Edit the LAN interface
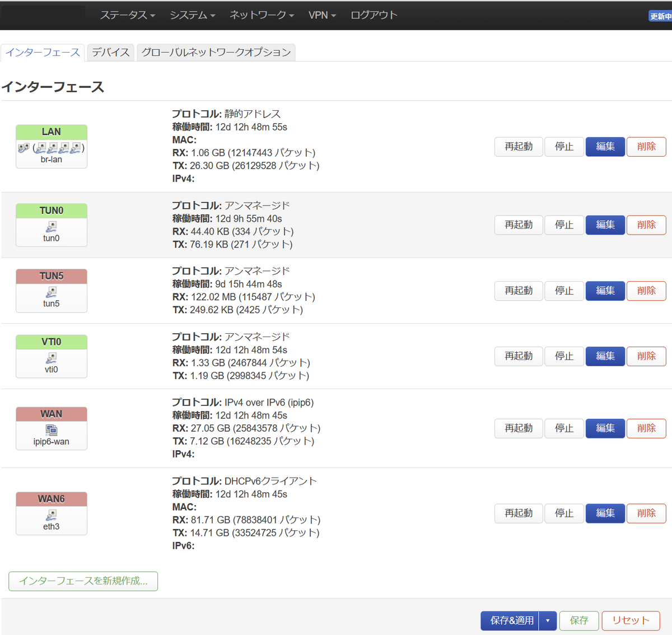 [605, 147]
